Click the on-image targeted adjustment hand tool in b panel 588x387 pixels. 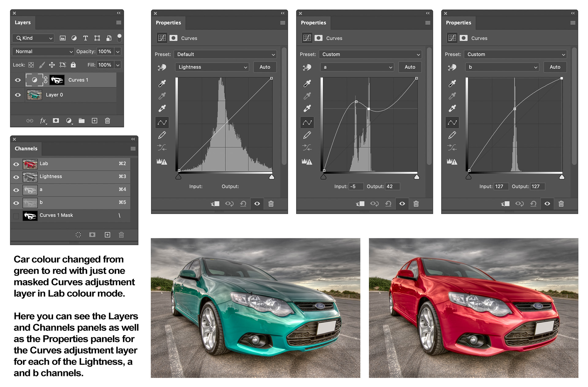452,67
